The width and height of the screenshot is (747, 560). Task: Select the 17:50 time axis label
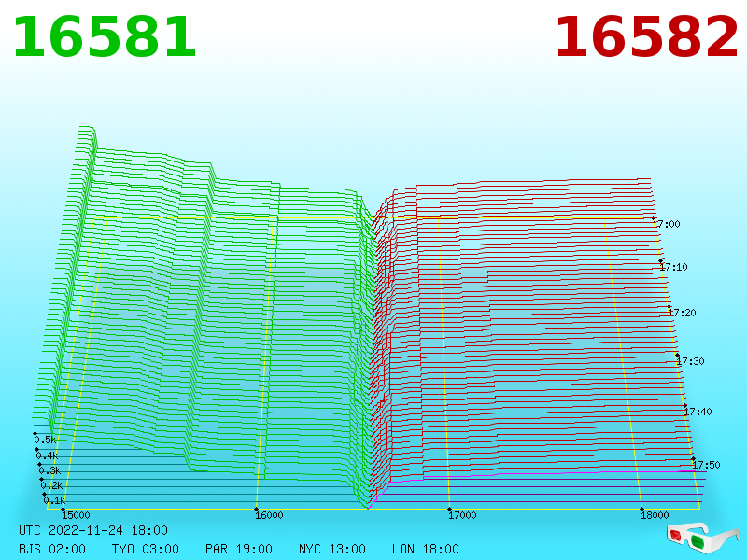pos(706,465)
